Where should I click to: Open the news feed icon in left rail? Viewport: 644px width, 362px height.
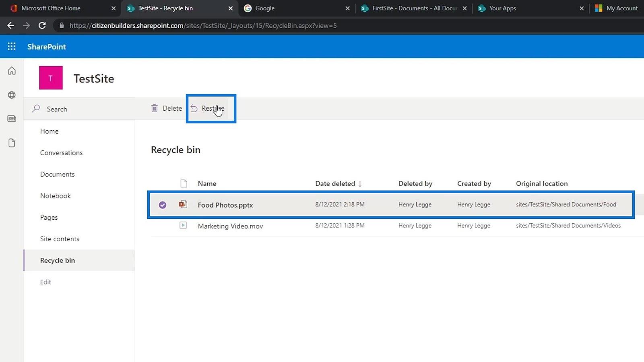pos(12,119)
